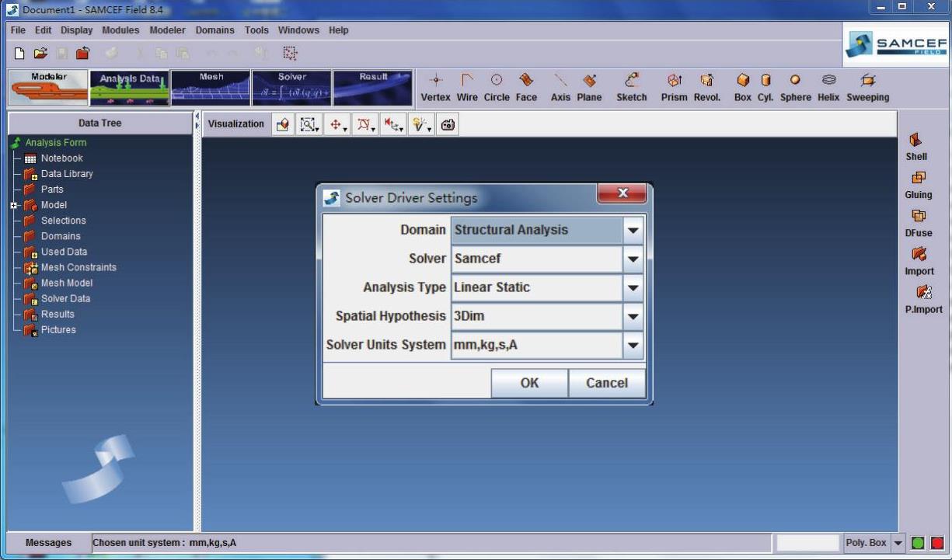Select the Vertex modeling tool
Screen dimensions: 952x560
pos(435,86)
